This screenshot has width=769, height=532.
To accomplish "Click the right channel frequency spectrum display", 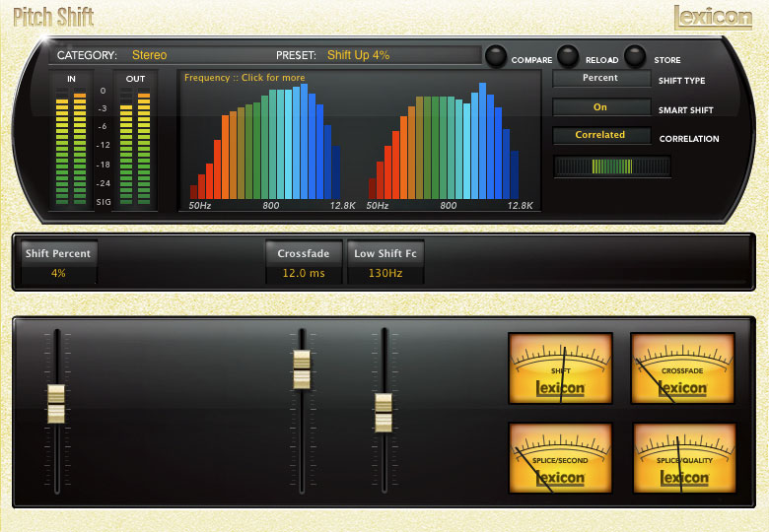I will tap(444, 141).
